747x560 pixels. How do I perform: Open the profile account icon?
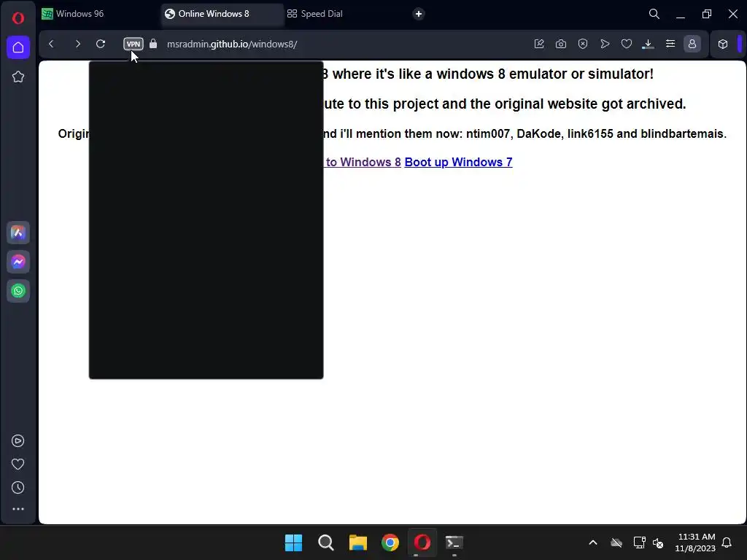(692, 44)
